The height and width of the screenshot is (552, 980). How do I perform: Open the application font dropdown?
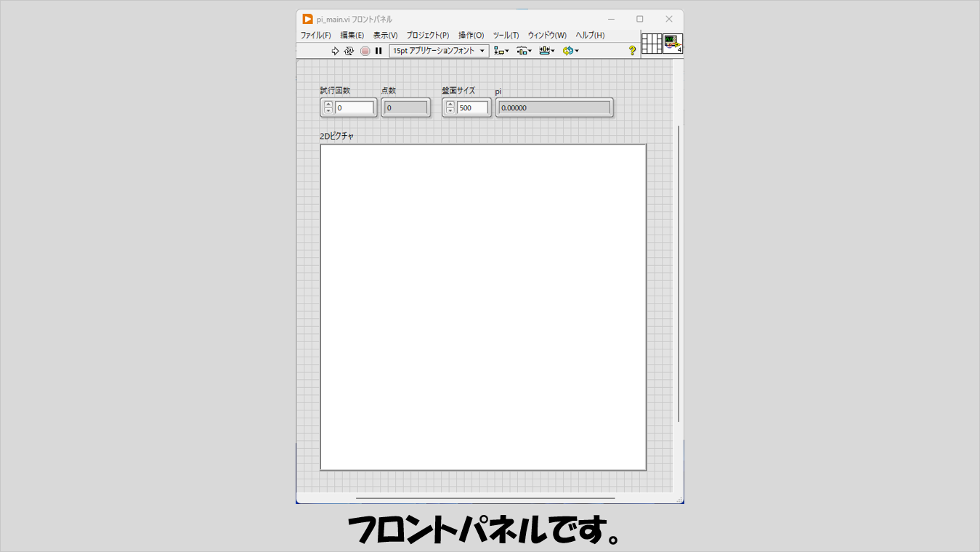coord(439,51)
